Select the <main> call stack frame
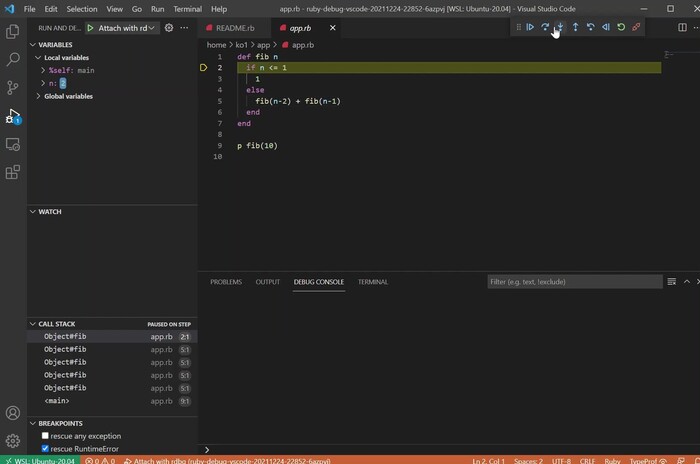The height and width of the screenshot is (464, 700). (57, 401)
